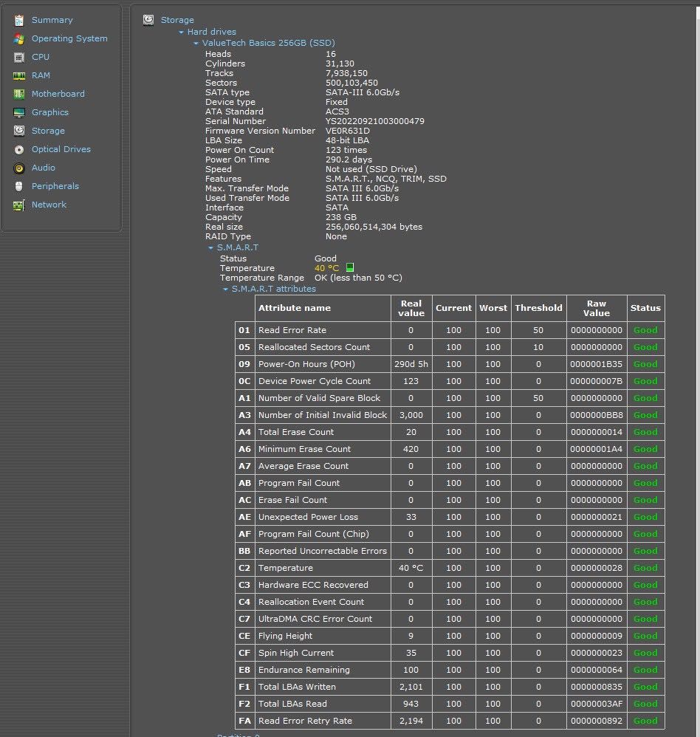The image size is (700, 737).
Task: Select the Total Erase Count attribute
Action: click(x=295, y=433)
